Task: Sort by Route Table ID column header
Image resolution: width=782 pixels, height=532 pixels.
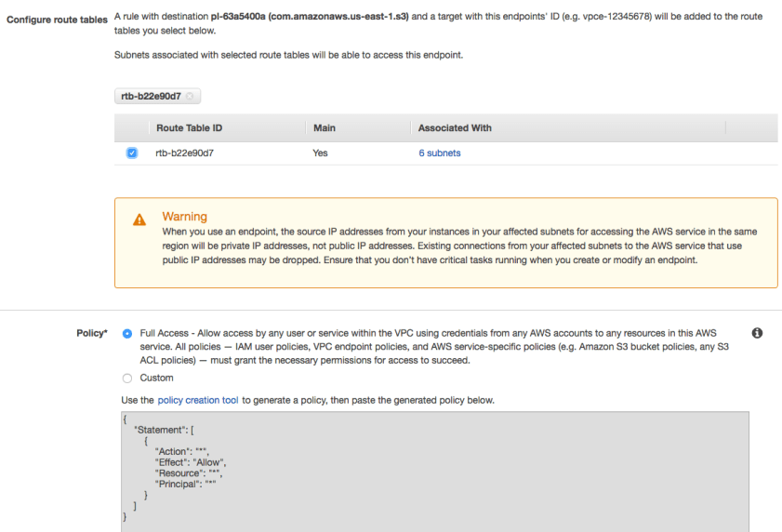Action: 189,127
